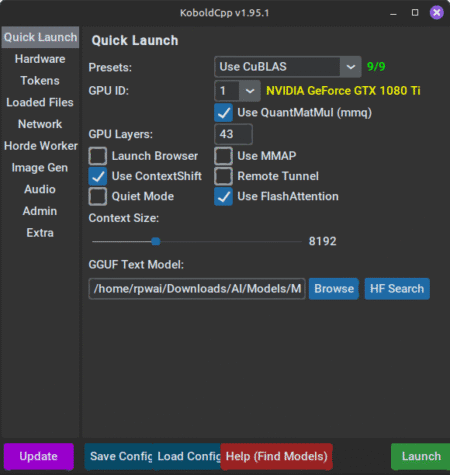Uncheck Use FlashAttention
The height and width of the screenshot is (475, 450).
[x=223, y=196]
